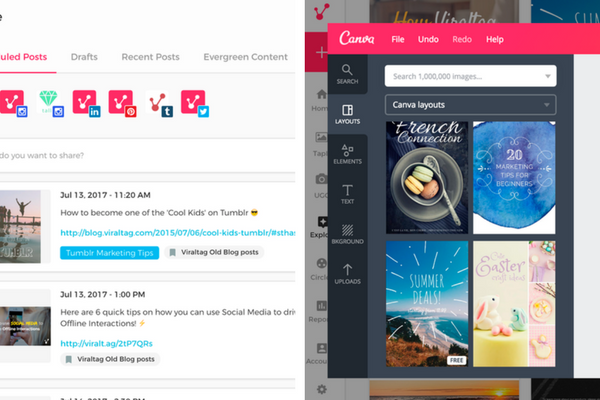This screenshot has height=400, width=600.
Task: Switch to the Recent Posts tab
Action: pyautogui.click(x=150, y=57)
